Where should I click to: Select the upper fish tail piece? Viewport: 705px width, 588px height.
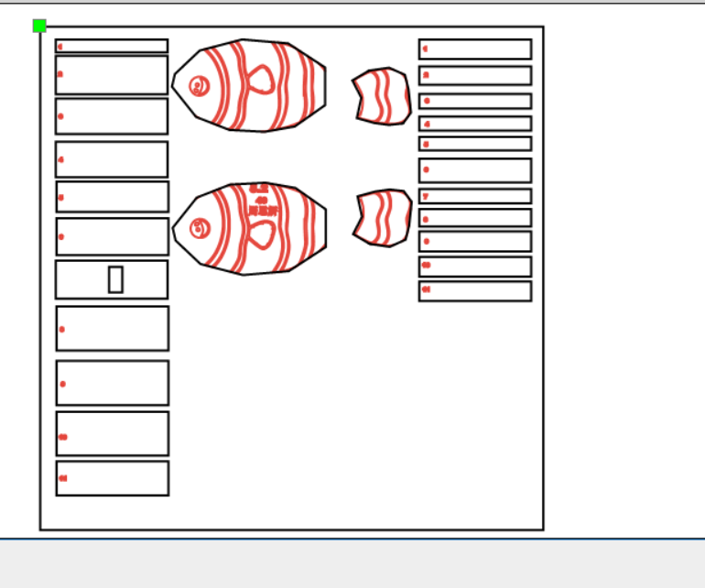382,96
